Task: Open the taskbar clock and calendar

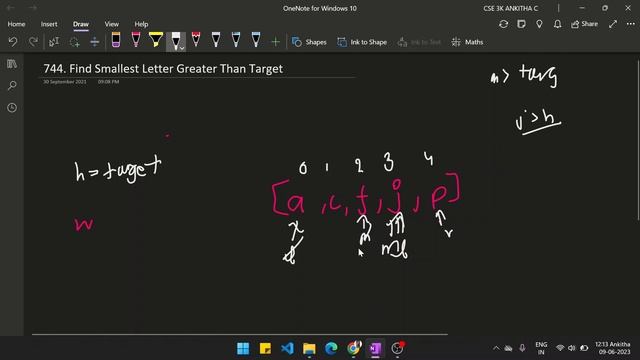Action: [613, 348]
